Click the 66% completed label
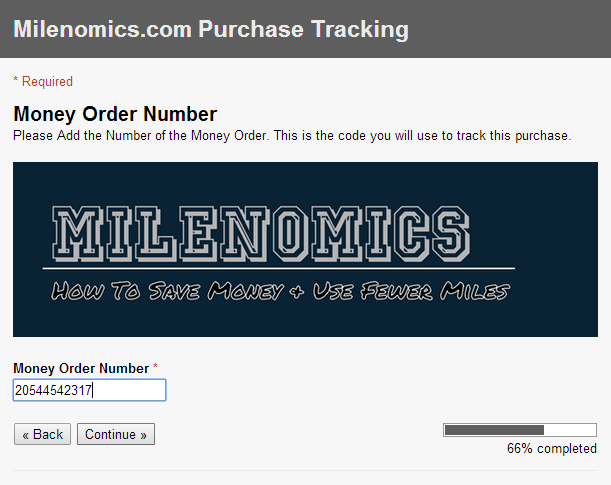This screenshot has width=611, height=485. coord(552,448)
